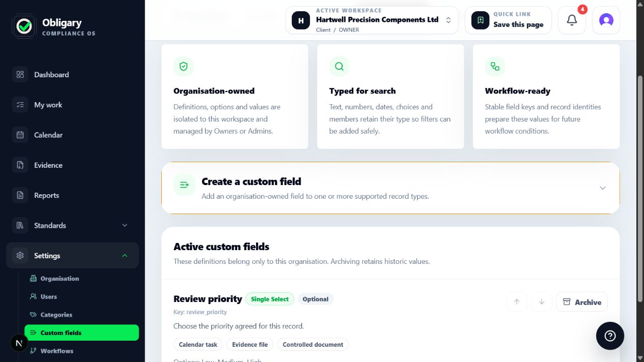Click the Organisation-owned shield icon
This screenshot has height=362, width=644.
click(183, 66)
